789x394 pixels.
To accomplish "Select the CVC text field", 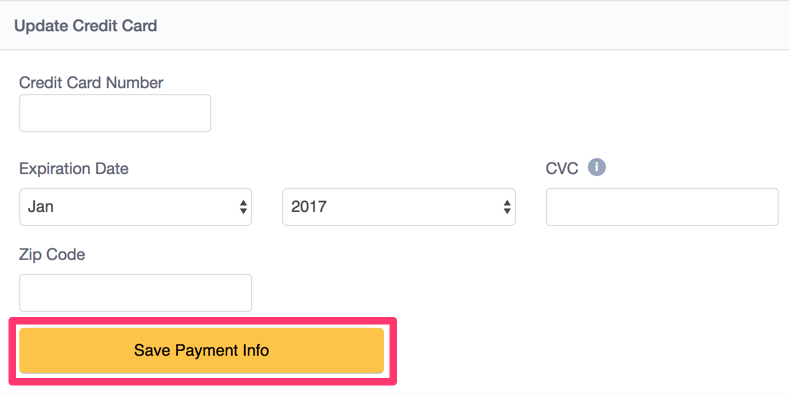I will (662, 207).
